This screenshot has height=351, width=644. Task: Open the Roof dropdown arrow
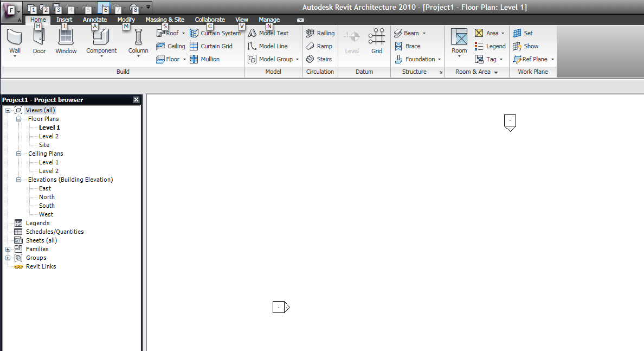pyautogui.click(x=183, y=33)
